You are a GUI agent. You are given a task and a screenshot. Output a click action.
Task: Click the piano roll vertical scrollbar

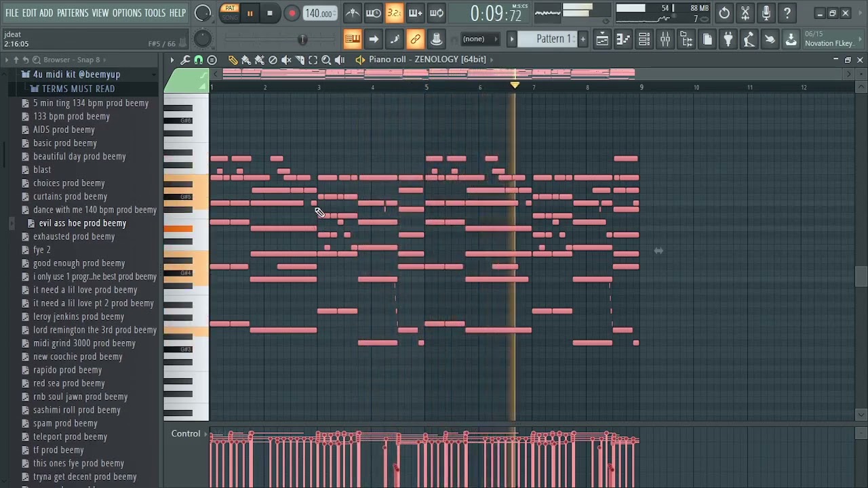click(x=861, y=277)
